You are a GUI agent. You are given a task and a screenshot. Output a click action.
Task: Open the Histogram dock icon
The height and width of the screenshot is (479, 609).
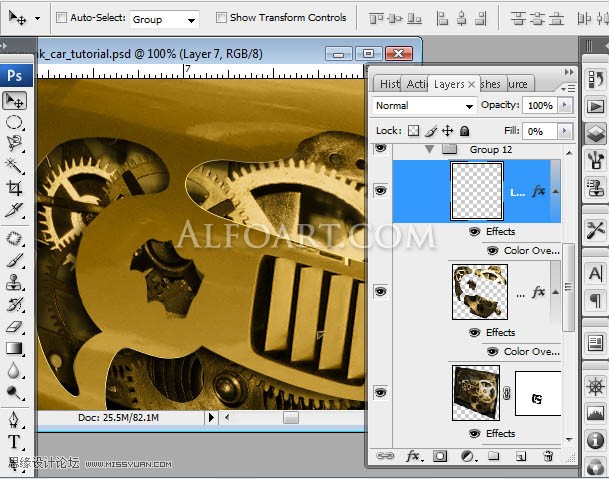596,413
